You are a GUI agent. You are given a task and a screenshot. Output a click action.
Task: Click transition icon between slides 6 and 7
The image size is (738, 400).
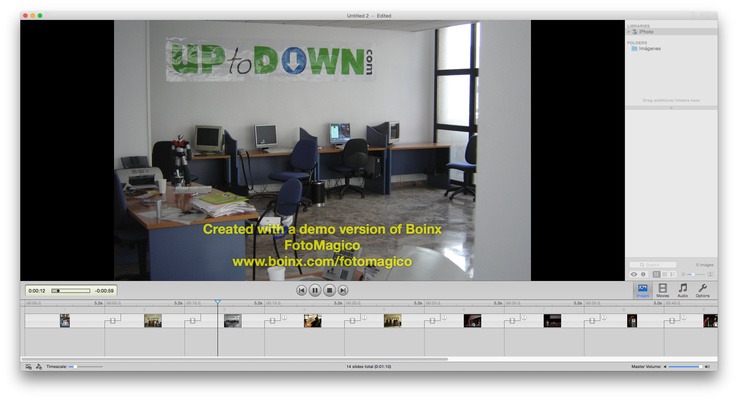(x=512, y=321)
